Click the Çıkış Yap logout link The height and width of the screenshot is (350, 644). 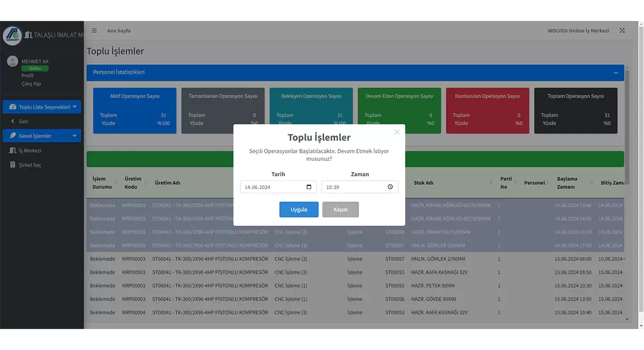(31, 84)
